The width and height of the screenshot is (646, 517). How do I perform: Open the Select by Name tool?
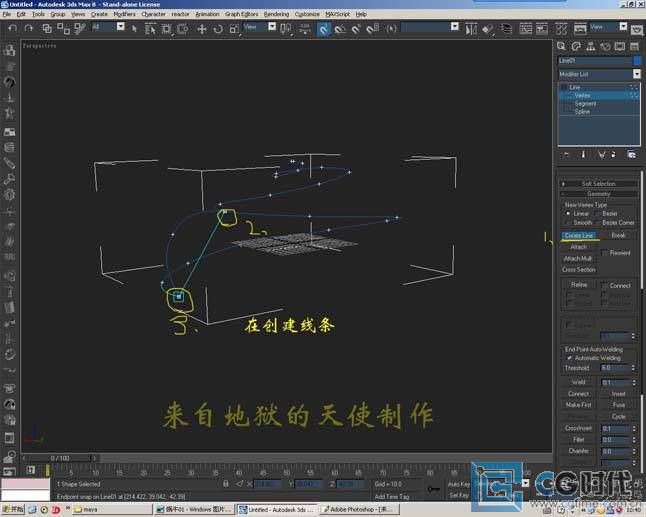150,28
